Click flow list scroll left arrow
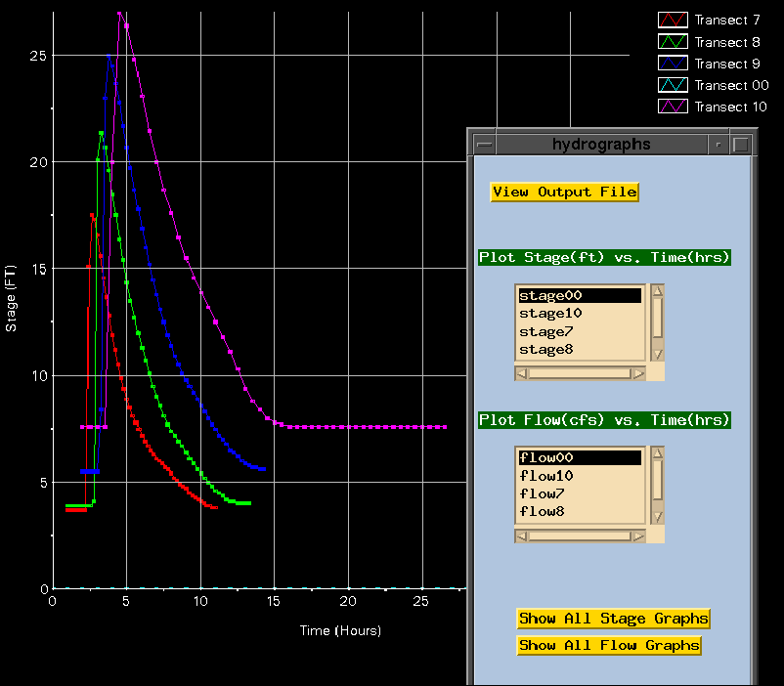Screen dimensions: 784x686 pyautogui.click(x=521, y=536)
